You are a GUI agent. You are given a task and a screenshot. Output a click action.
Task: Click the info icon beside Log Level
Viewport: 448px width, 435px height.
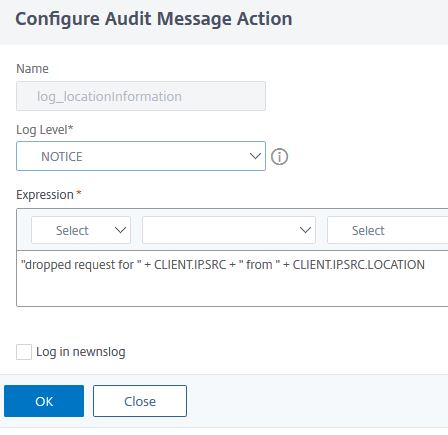pyautogui.click(x=279, y=157)
